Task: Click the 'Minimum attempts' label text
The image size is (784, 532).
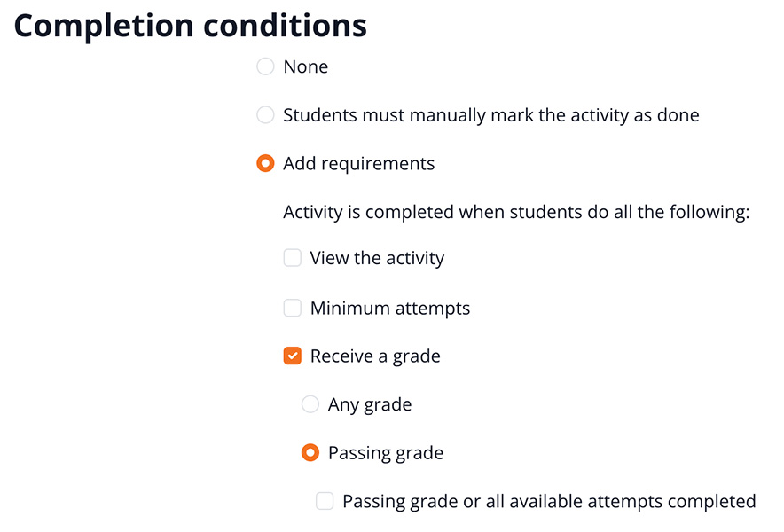Action: [x=390, y=309]
